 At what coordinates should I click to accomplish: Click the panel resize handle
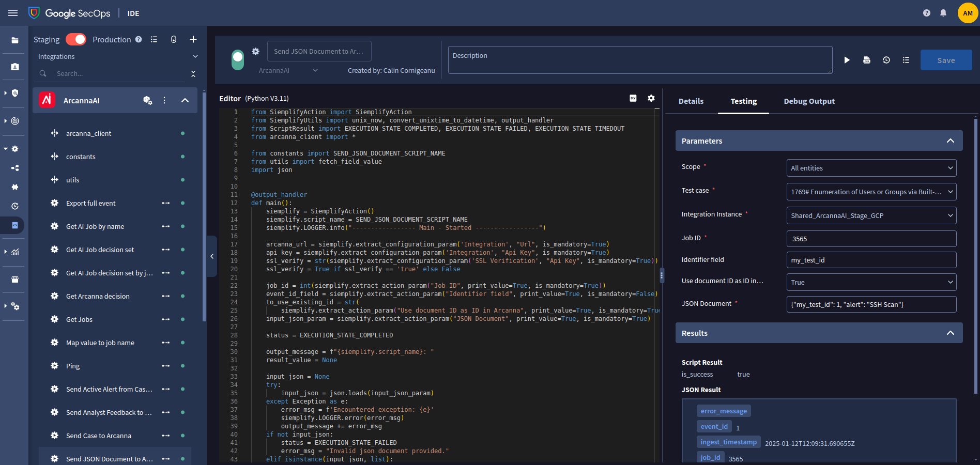click(x=662, y=275)
